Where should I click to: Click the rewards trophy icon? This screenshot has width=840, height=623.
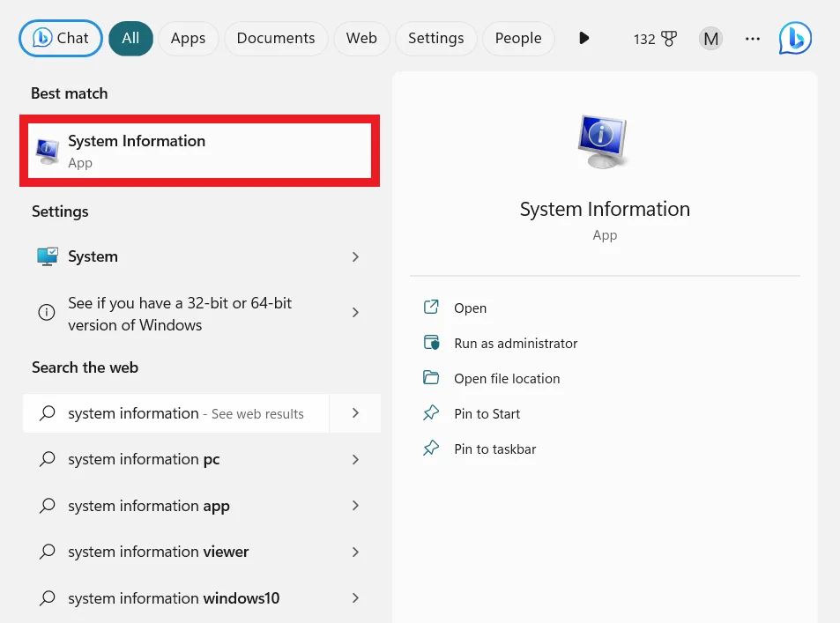tap(669, 39)
